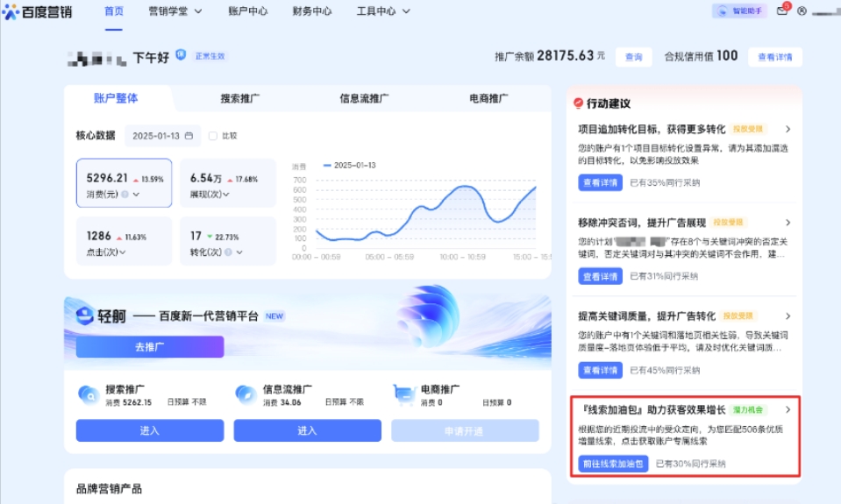Click the info icon next to 消费(元)
The width and height of the screenshot is (841, 504).
coord(125,194)
